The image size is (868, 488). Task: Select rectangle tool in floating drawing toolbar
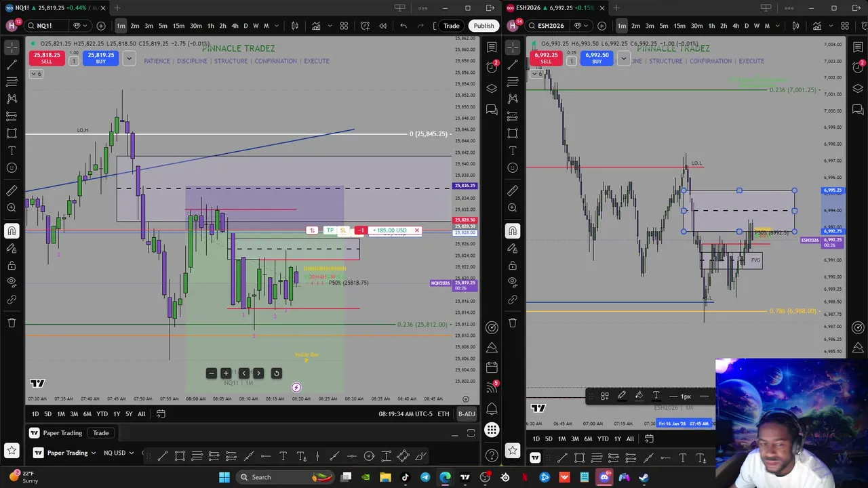click(180, 456)
